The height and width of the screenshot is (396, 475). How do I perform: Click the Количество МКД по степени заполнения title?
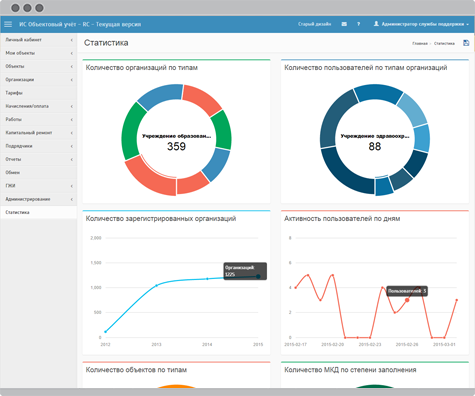point(350,370)
